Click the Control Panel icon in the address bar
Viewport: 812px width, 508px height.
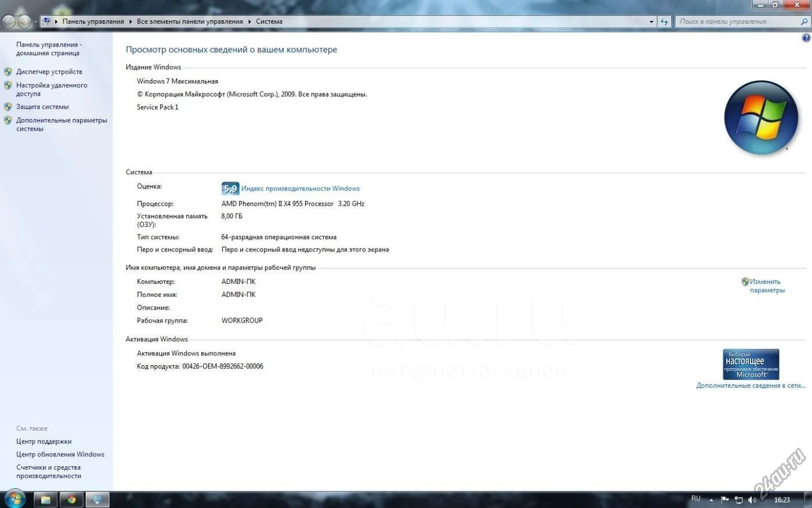[46, 21]
